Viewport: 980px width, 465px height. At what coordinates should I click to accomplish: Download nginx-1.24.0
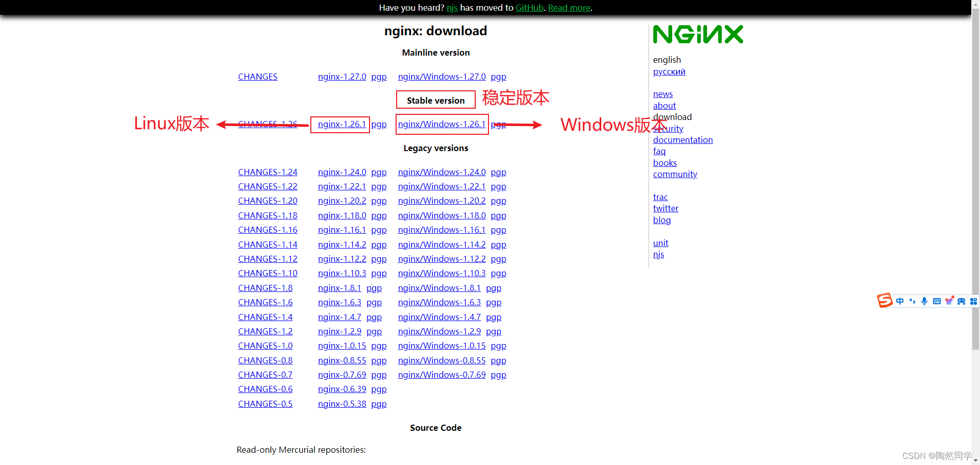tap(342, 172)
